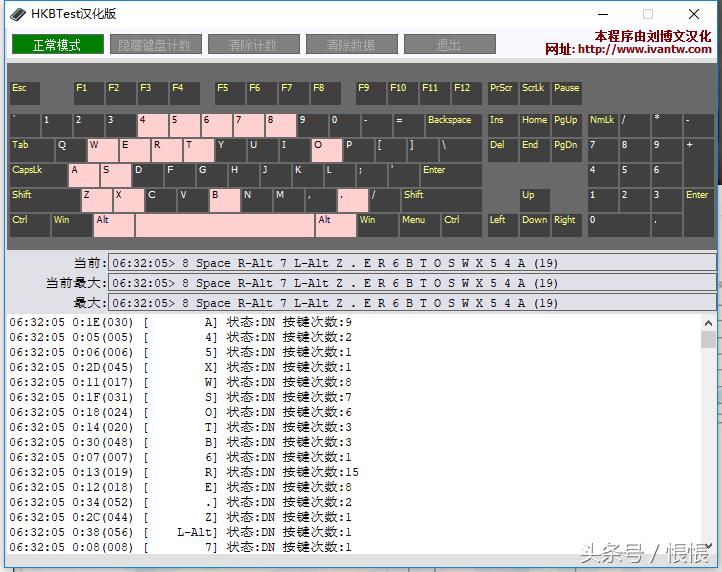This screenshot has width=722, height=572.
Task: Click the NmLk key tile
Action: [603, 126]
